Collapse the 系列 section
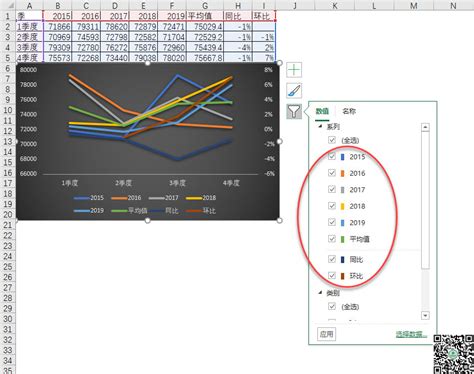This screenshot has height=374, width=474. click(320, 127)
